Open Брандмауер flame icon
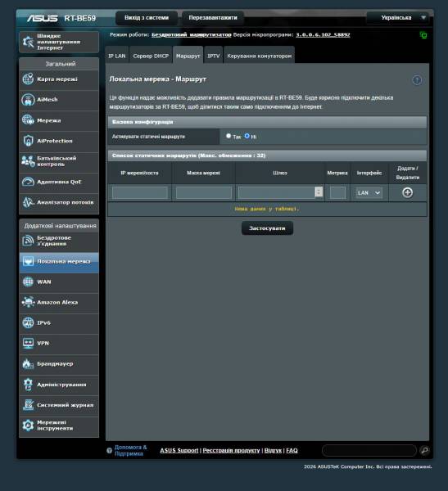448x491 pixels. tap(28, 363)
